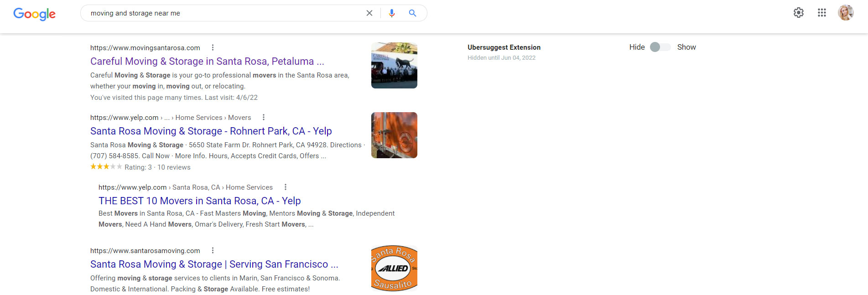868x295 pixels.
Task: Click the 'Ubersuggest Extension' heading
Action: tap(504, 47)
